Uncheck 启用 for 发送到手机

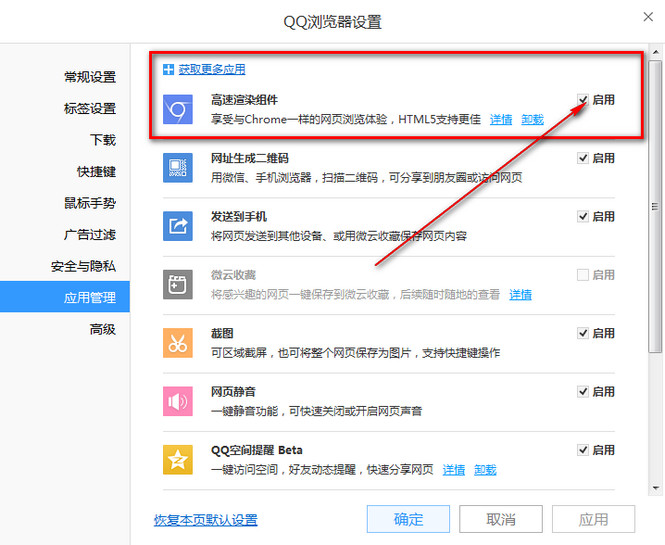coord(583,217)
